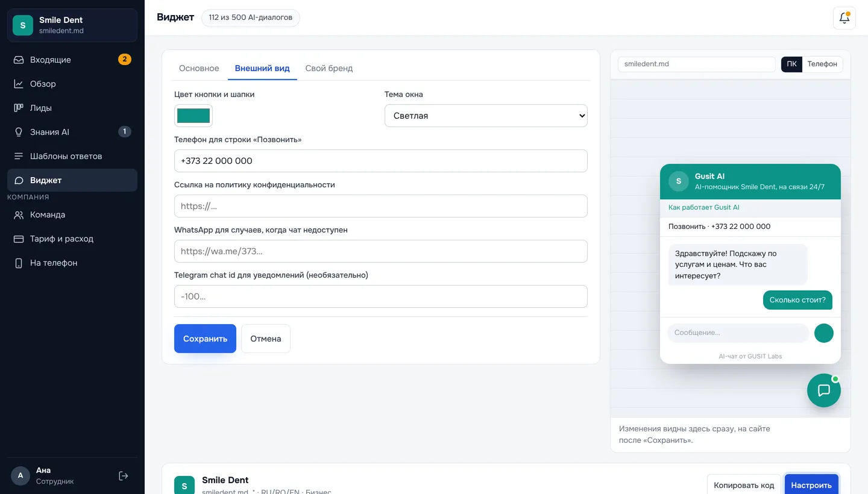The width and height of the screenshot is (868, 494).
Task: Open Inbox via the tray icon
Action: point(19,60)
